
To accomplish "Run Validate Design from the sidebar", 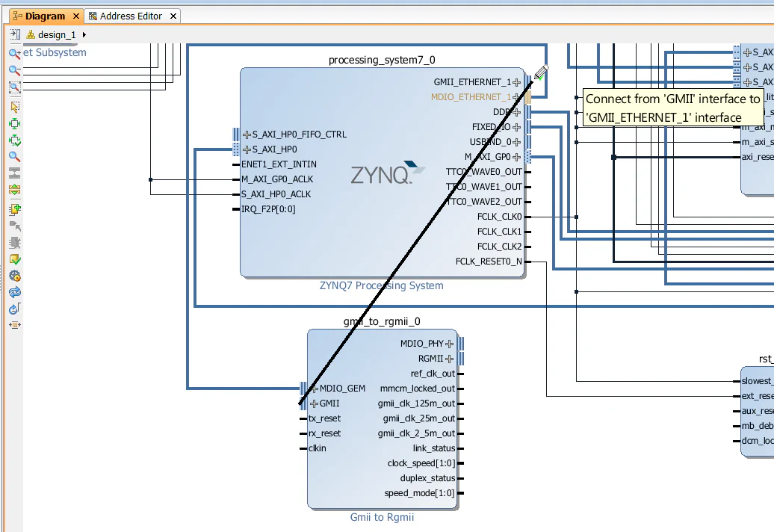I will [x=15, y=259].
